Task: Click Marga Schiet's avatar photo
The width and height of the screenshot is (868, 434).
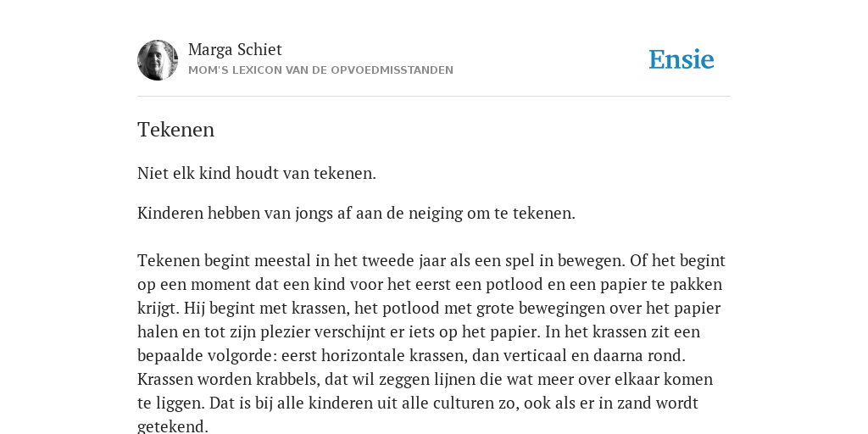Action: tap(158, 60)
